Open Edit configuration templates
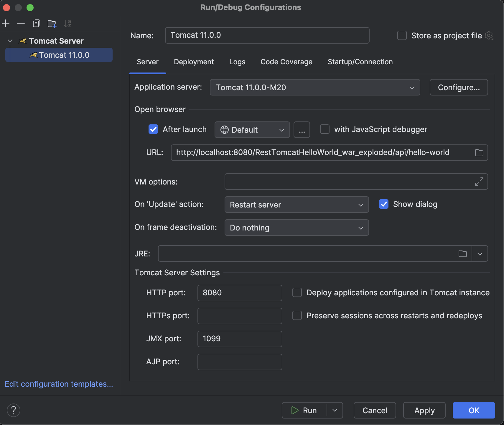Viewport: 504px width, 425px height. tap(58, 384)
